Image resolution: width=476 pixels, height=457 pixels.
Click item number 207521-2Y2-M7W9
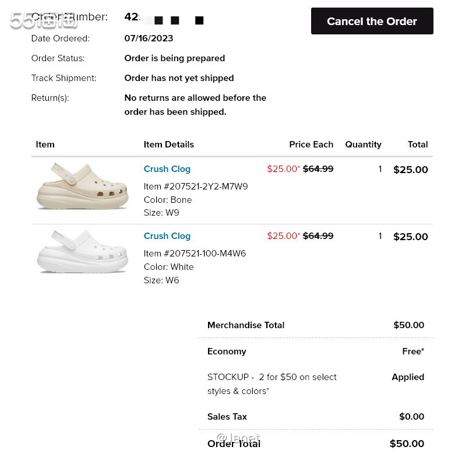[x=196, y=187]
